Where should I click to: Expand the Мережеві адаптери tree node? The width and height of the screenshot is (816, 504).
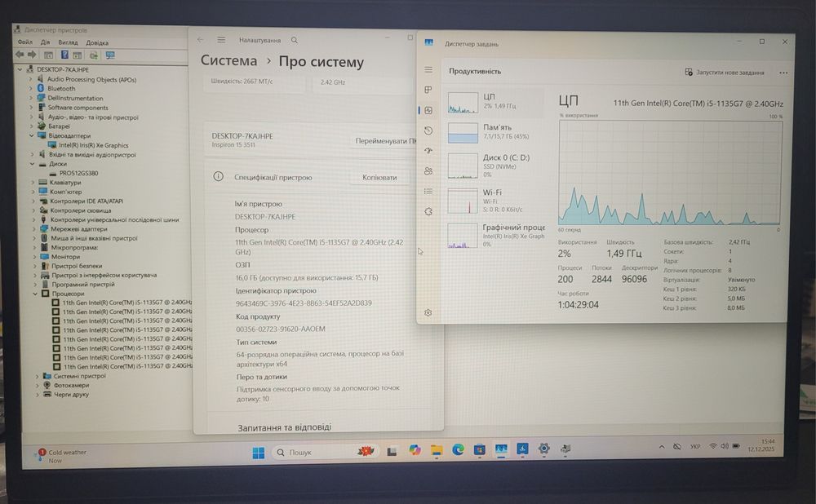pyautogui.click(x=33, y=229)
